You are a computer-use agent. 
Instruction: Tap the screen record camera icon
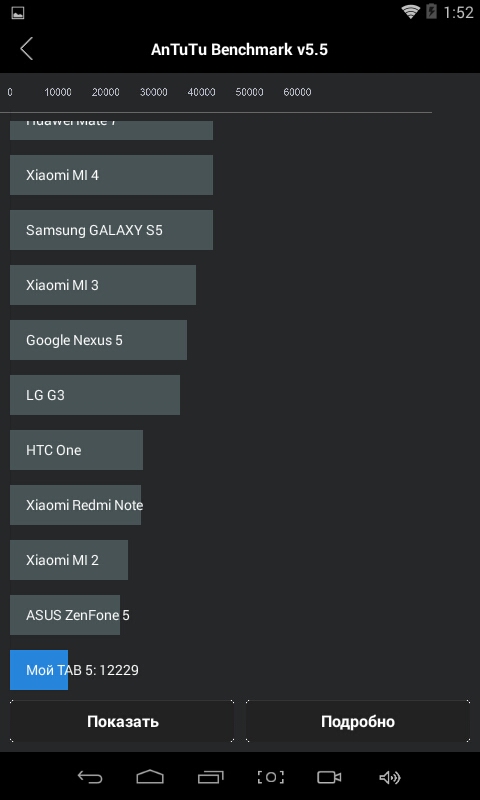pyautogui.click(x=329, y=777)
